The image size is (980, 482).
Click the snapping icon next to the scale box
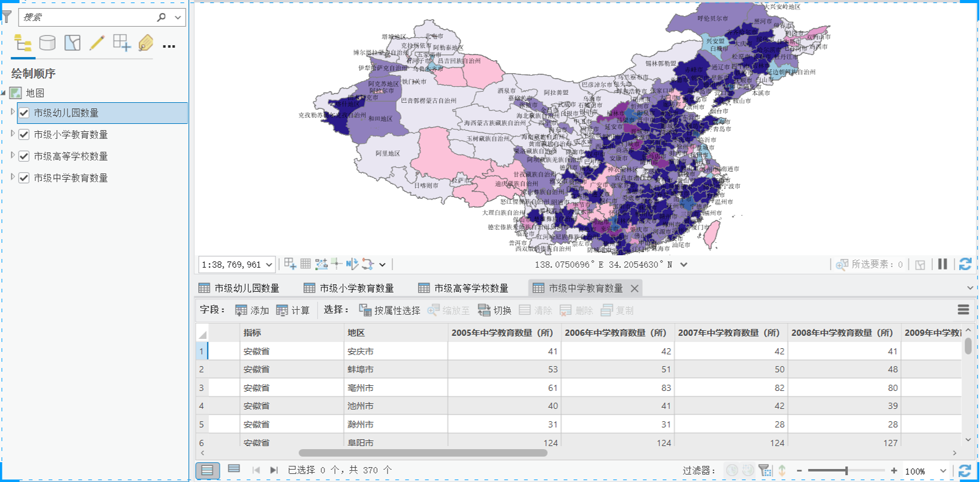coord(290,264)
